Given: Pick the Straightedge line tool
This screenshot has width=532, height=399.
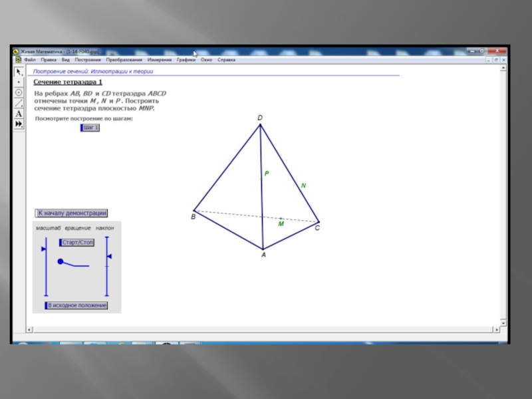Looking at the screenshot, I should (19, 103).
